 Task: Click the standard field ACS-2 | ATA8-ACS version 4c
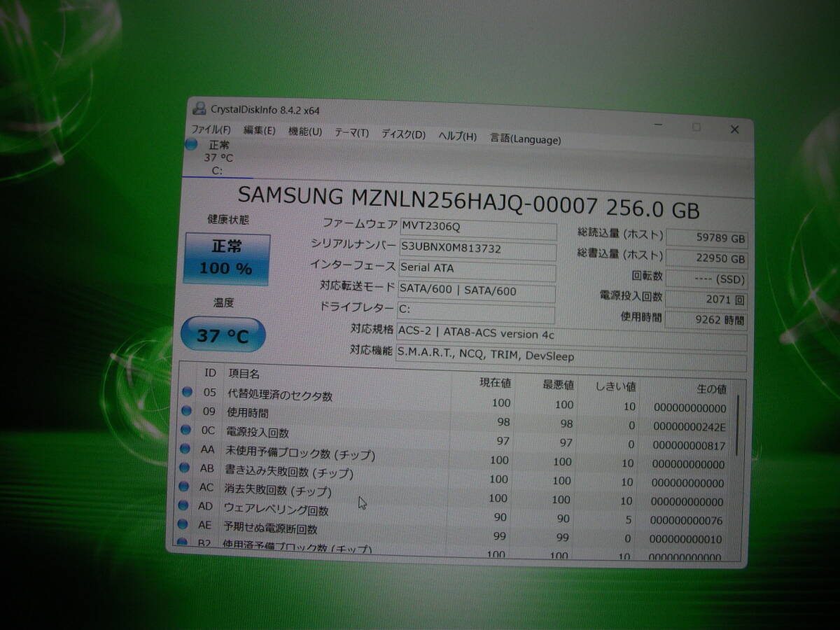pos(571,338)
